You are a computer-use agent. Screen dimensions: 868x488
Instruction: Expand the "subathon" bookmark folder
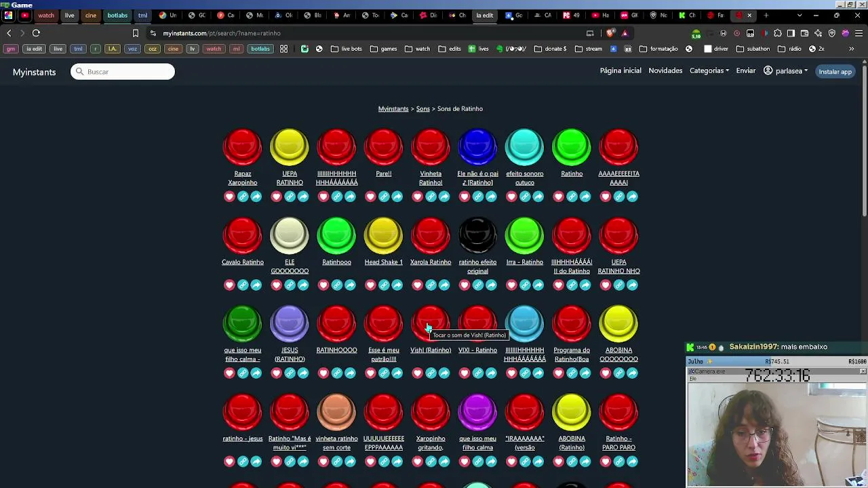[753, 49]
